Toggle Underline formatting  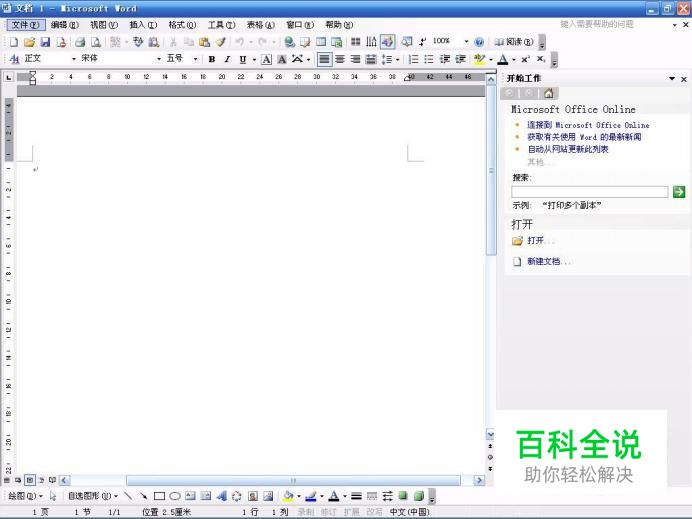tap(243, 59)
